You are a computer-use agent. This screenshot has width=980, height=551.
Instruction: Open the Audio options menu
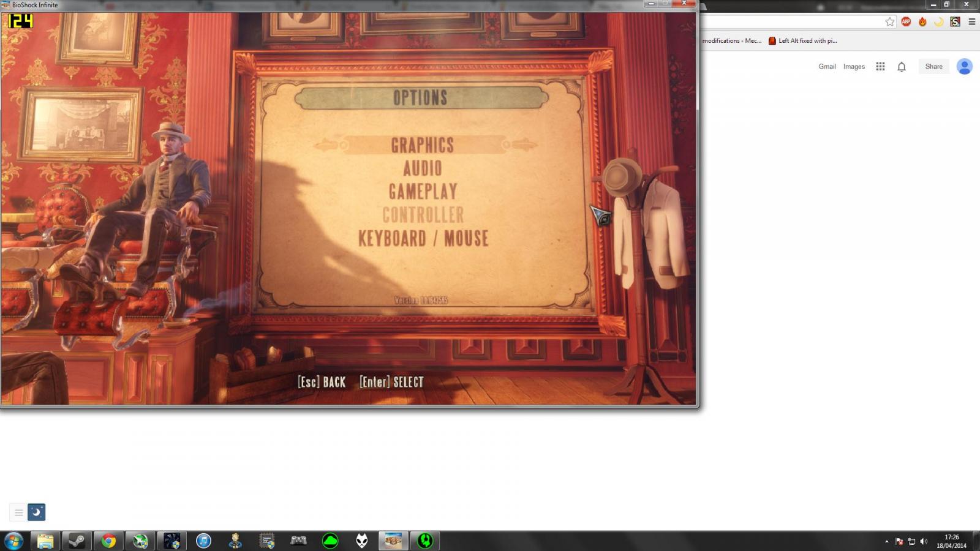[x=423, y=168]
